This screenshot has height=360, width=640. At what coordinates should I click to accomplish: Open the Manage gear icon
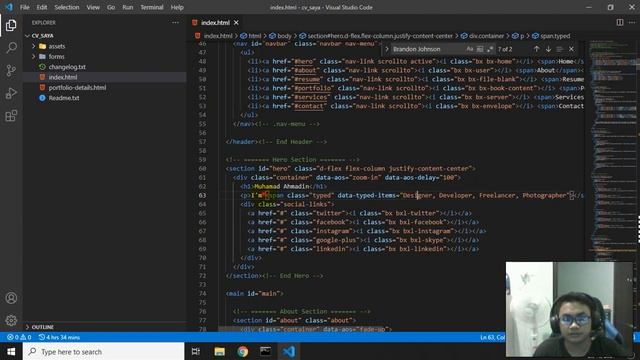(x=11, y=320)
